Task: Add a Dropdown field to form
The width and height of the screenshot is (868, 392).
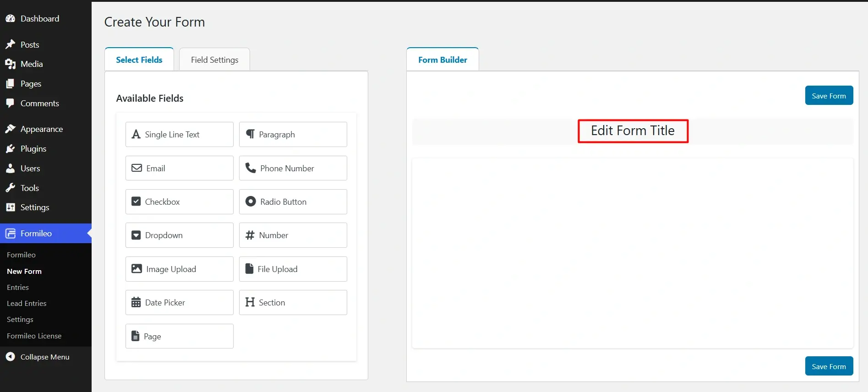Action: (x=179, y=235)
